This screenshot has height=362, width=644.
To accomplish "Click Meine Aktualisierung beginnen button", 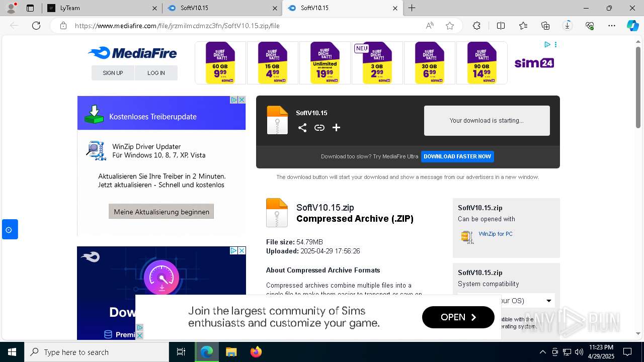I will click(x=162, y=212).
